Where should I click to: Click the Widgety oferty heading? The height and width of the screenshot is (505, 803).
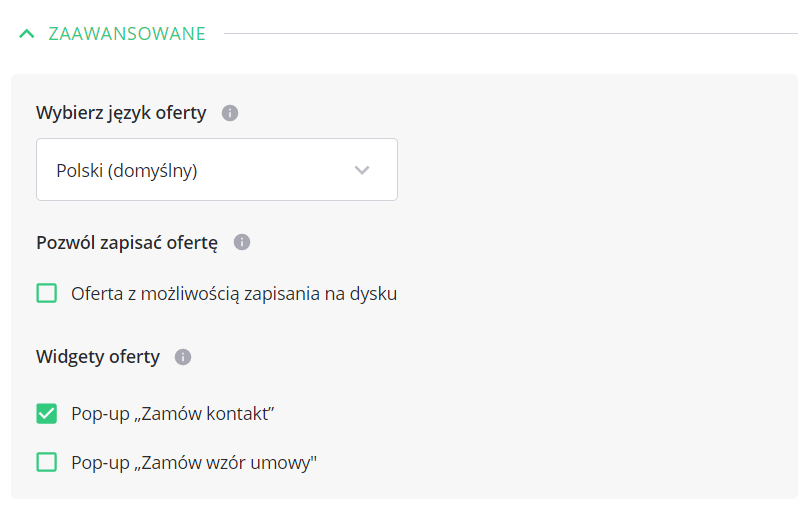click(x=98, y=357)
